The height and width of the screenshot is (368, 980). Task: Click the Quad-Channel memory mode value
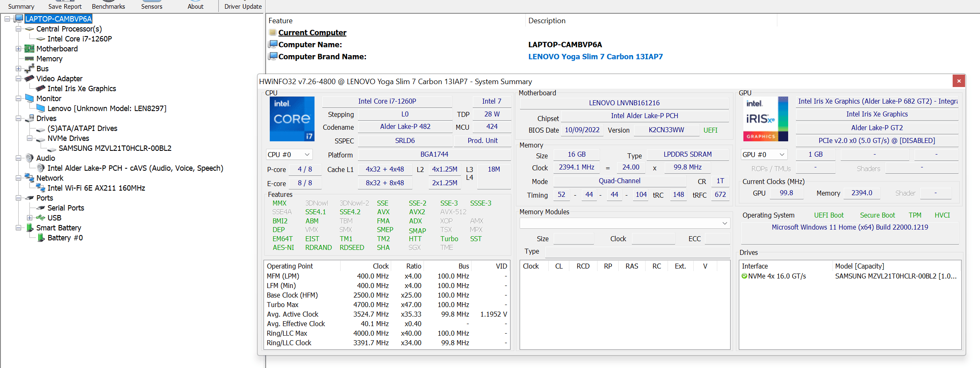[x=619, y=181]
